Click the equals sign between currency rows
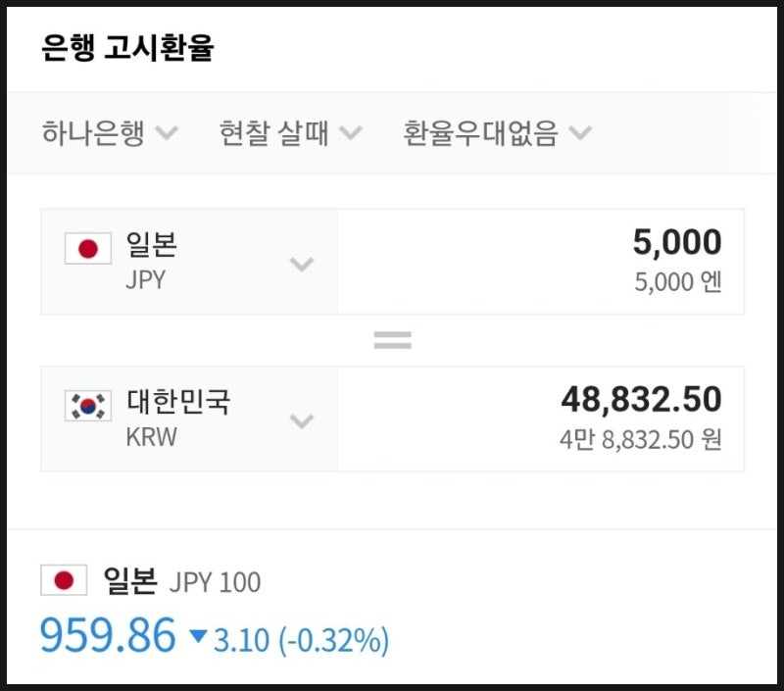784x691 pixels. coord(392,337)
